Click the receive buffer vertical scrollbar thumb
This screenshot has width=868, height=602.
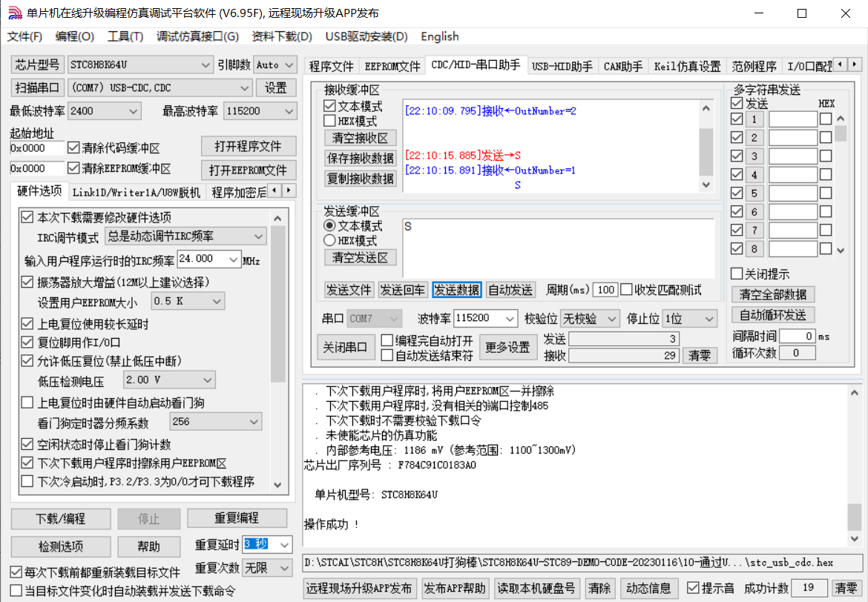pyautogui.click(x=706, y=151)
